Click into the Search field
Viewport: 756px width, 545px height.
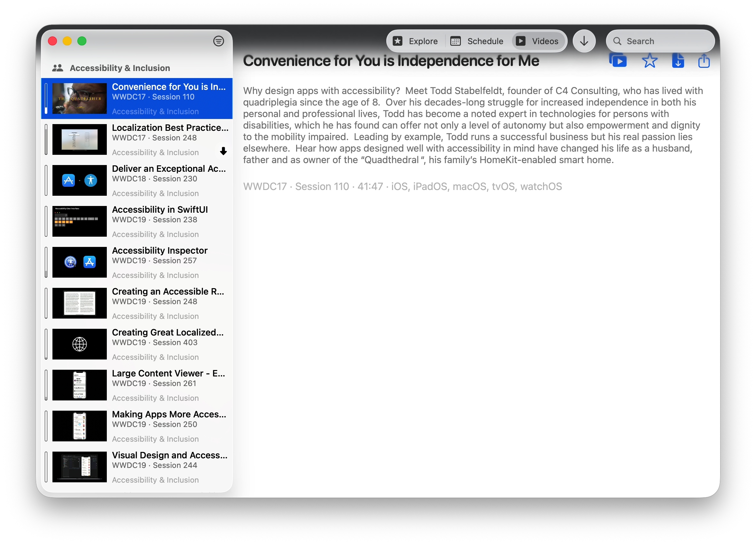click(x=660, y=41)
